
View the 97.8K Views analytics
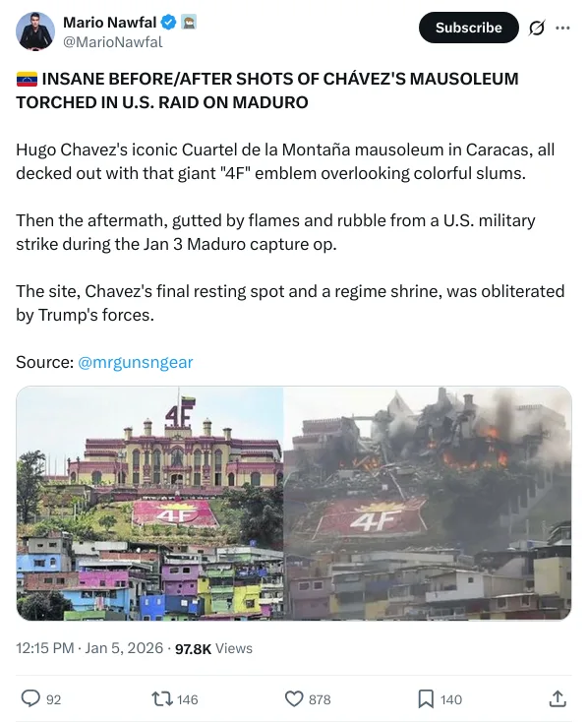213,648
